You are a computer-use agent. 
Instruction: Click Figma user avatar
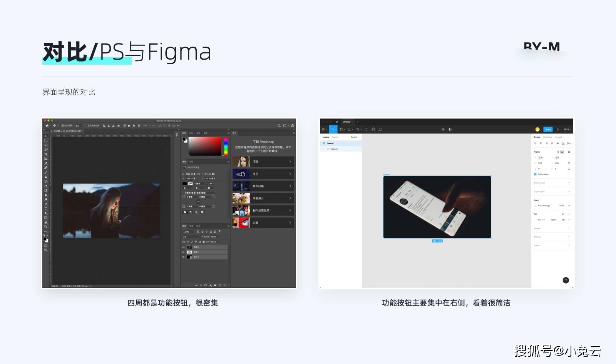coord(537,129)
